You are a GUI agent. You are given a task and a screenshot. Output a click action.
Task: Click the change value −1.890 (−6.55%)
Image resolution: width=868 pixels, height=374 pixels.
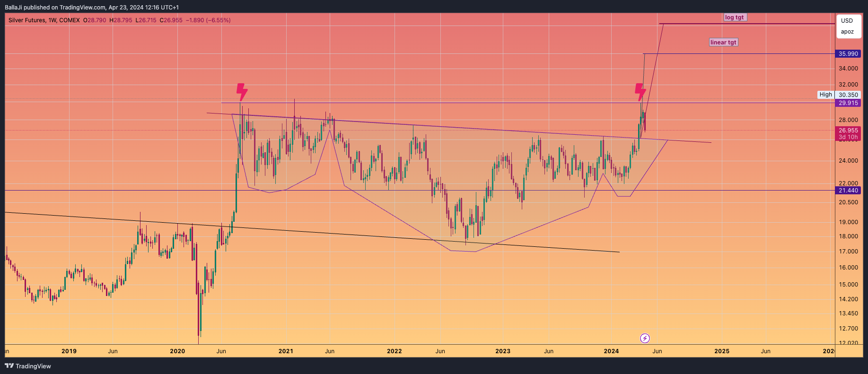(208, 20)
